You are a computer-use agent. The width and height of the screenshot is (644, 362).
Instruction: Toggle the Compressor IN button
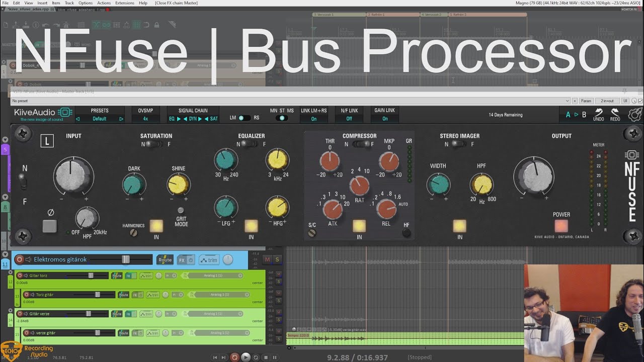[x=359, y=226]
